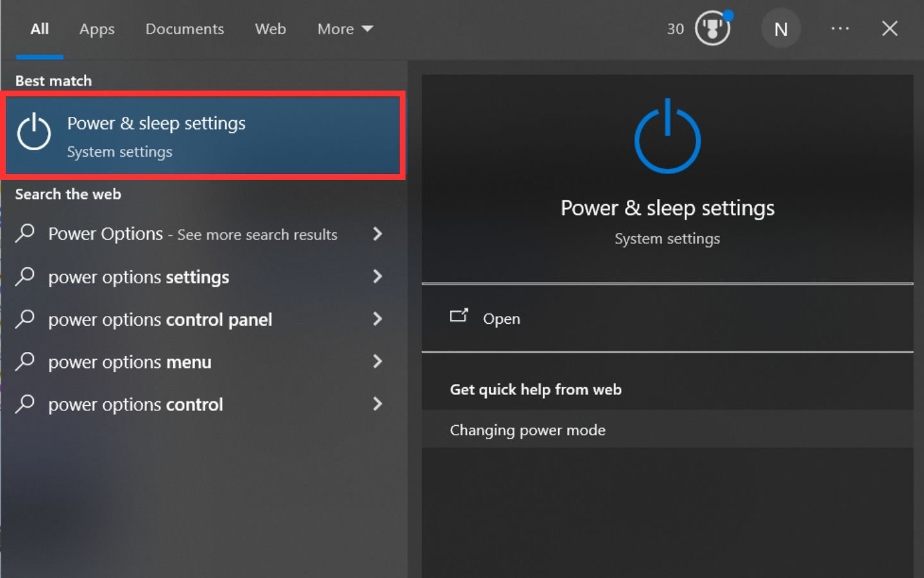This screenshot has width=924, height=578.
Task: Close the search panel with the X
Action: click(889, 29)
